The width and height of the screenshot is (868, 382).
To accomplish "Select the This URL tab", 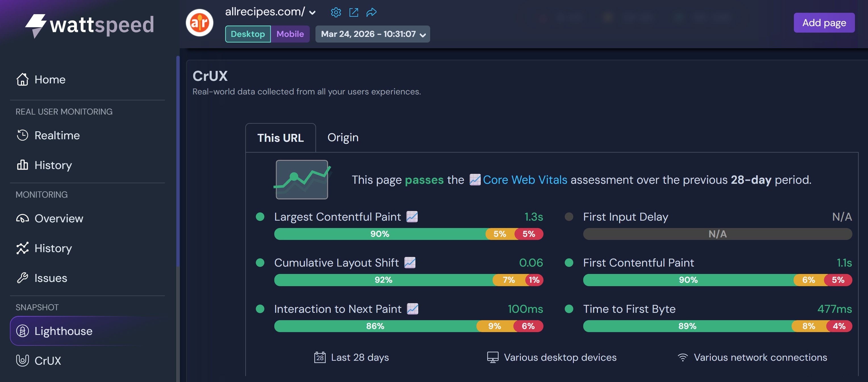I will 280,138.
